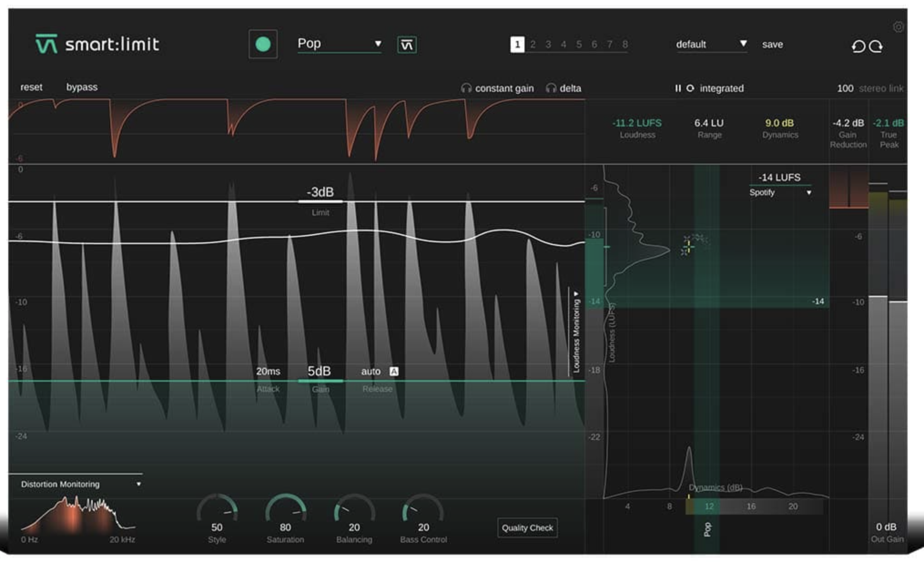Click the Saturation knob
This screenshot has width=924, height=562.
pyautogui.click(x=285, y=511)
